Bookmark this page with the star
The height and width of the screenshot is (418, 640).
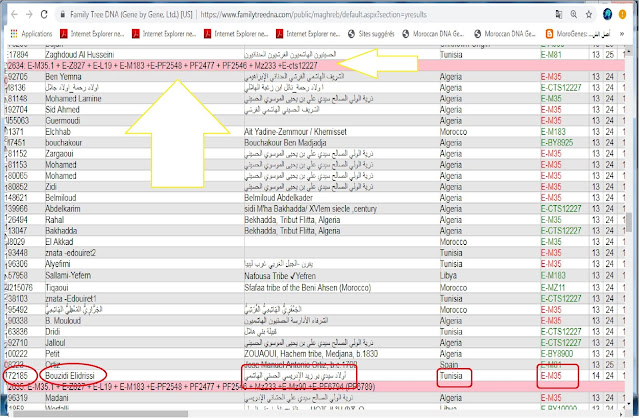[x=589, y=15]
